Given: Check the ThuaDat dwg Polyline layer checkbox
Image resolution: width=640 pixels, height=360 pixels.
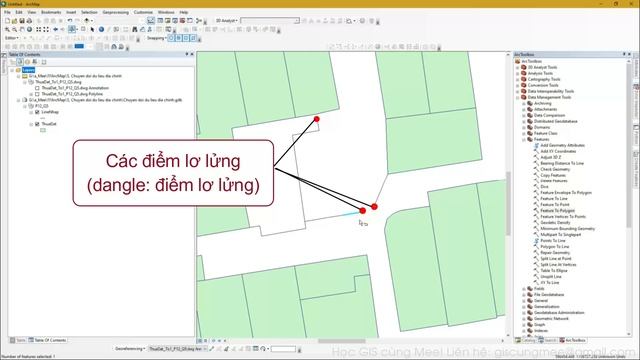Looking at the screenshot, I should pyautogui.click(x=37, y=94).
